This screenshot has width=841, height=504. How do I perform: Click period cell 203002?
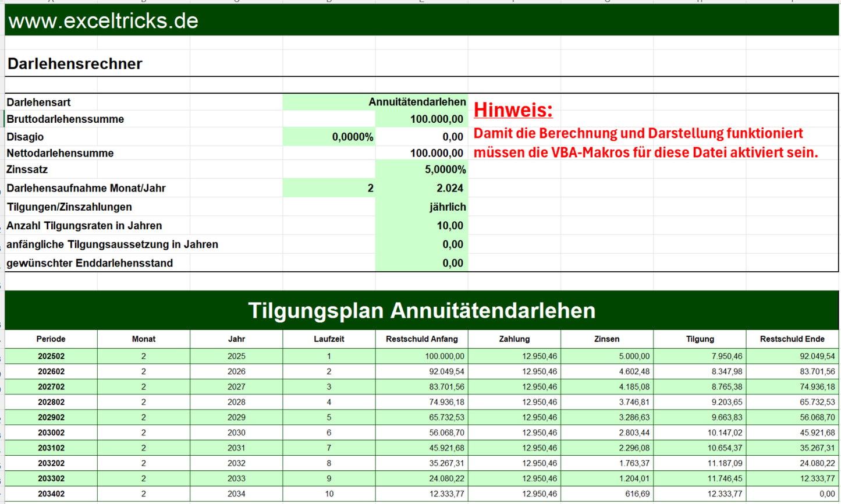[x=51, y=432]
